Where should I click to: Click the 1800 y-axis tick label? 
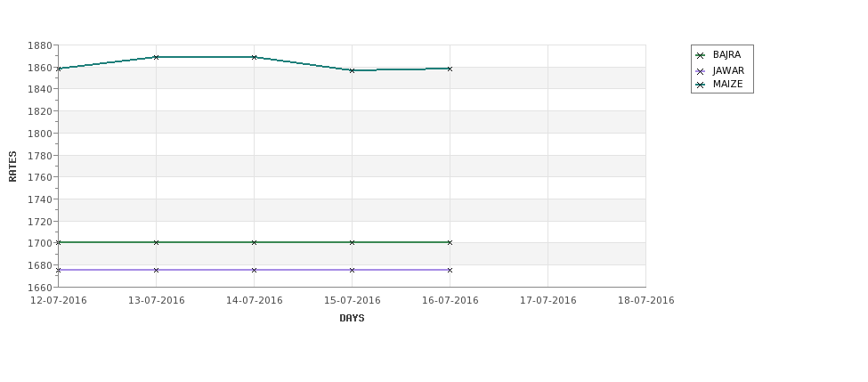coord(39,134)
